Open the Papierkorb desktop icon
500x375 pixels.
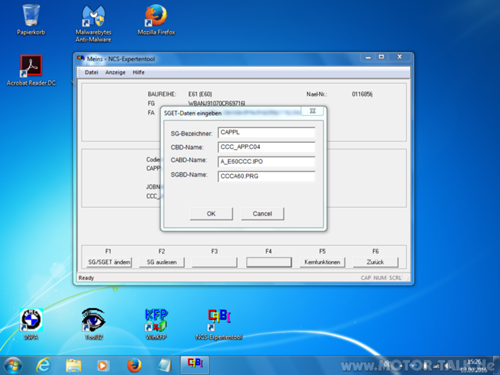31,19
